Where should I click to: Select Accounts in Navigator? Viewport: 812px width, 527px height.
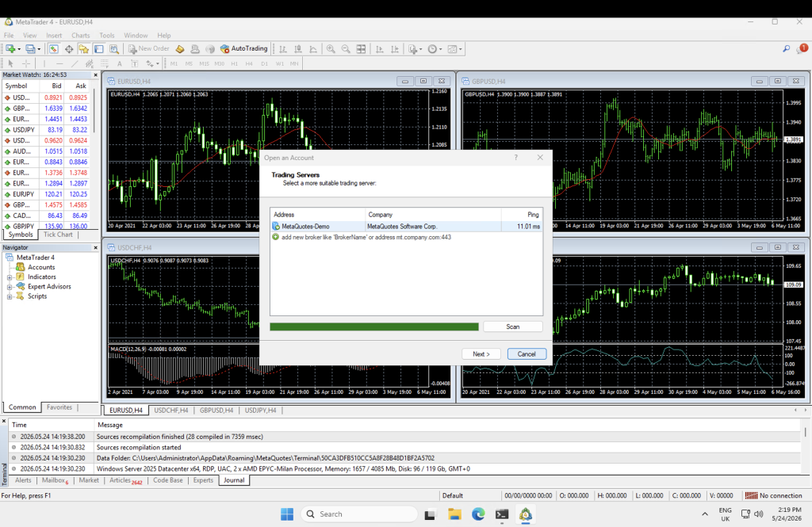41,267
